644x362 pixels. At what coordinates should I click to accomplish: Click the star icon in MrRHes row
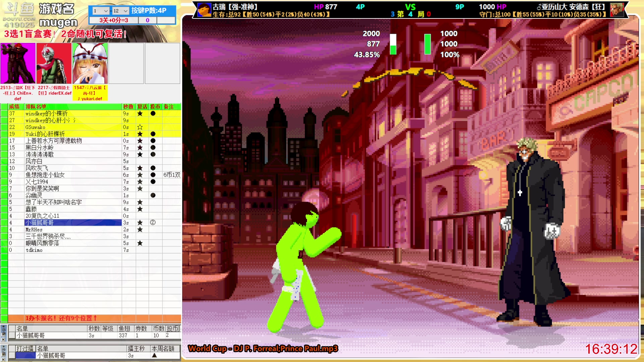tap(140, 230)
